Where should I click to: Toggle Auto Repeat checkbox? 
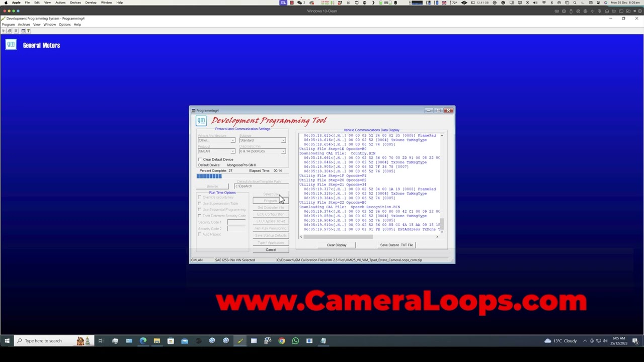pyautogui.click(x=200, y=234)
